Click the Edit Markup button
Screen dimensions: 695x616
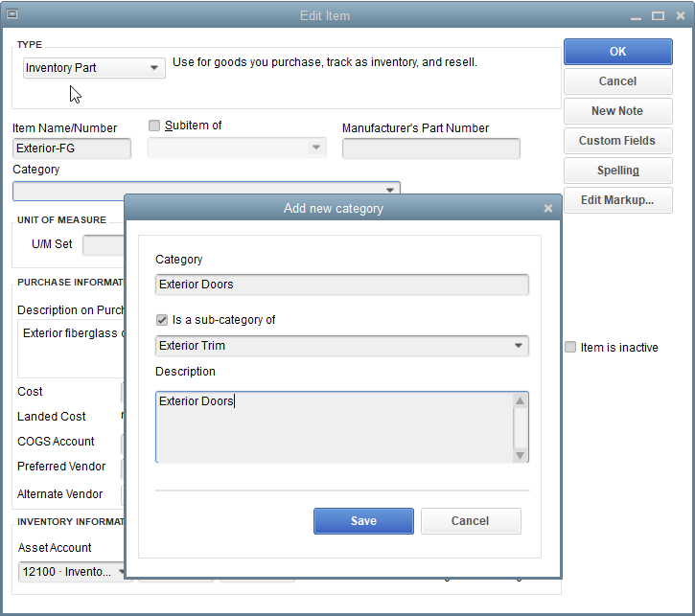click(617, 200)
